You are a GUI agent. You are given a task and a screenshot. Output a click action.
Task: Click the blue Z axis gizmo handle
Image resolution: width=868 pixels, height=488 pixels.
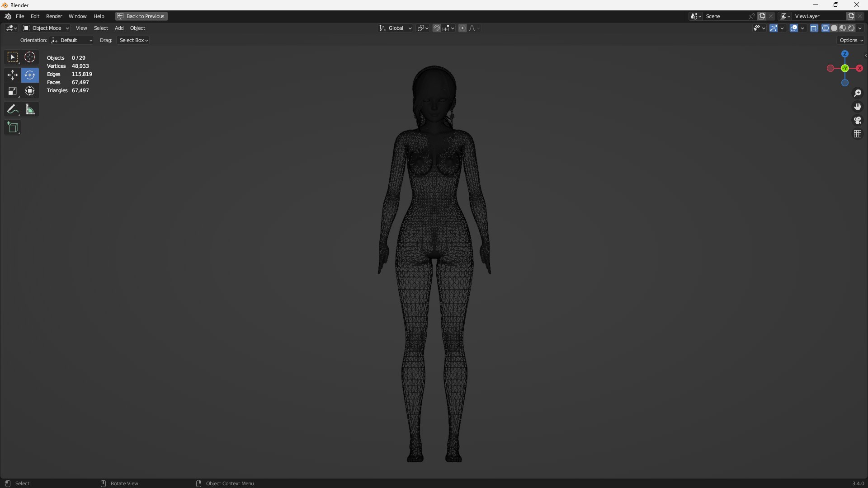coord(845,54)
